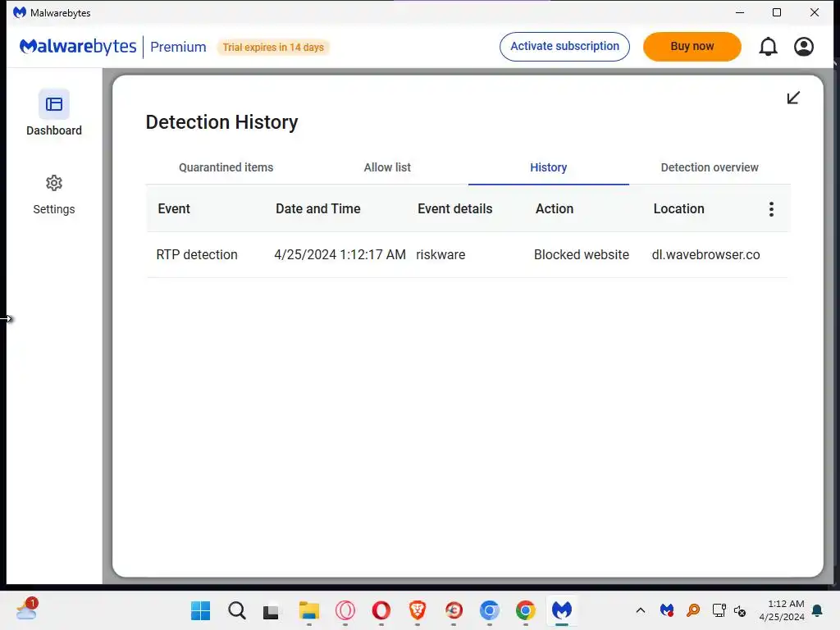
Task: Click the Malwarebytes Premium logo
Action: [112, 47]
